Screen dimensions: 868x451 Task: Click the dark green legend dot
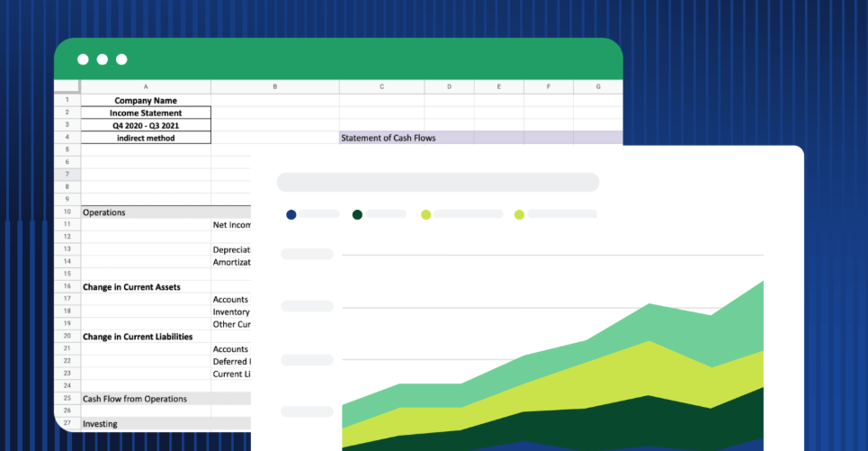(357, 214)
